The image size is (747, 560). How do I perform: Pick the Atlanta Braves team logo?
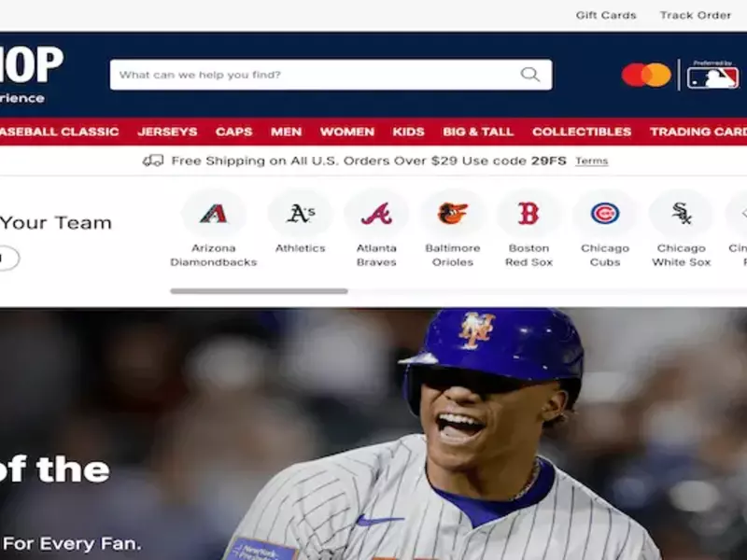click(x=376, y=214)
